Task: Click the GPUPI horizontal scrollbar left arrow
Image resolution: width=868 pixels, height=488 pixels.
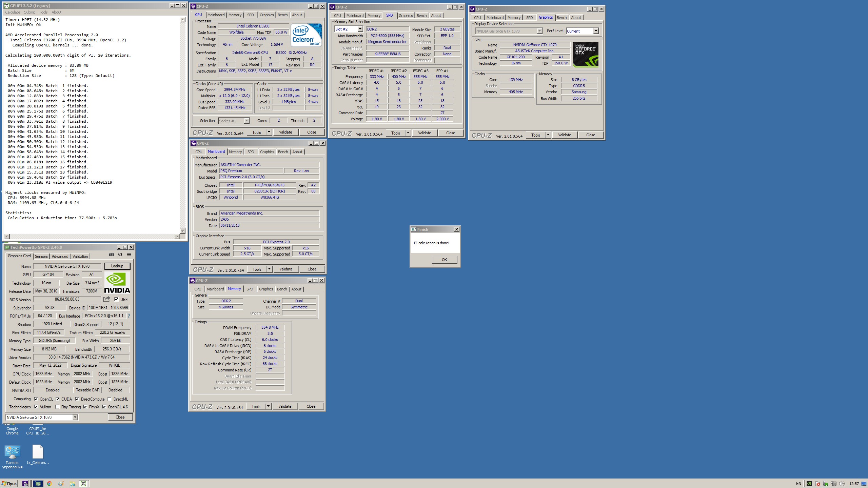Action: pyautogui.click(x=7, y=236)
